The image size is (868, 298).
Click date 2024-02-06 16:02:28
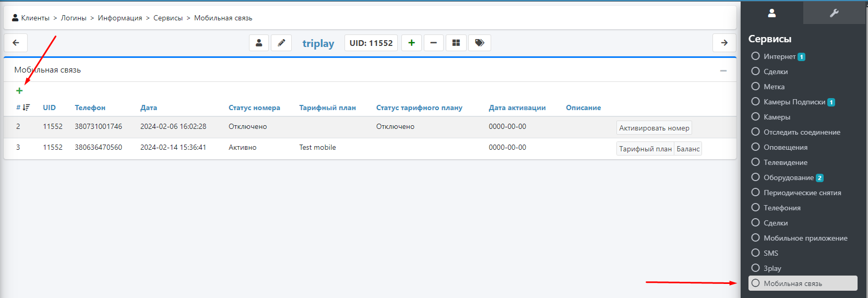pos(173,126)
